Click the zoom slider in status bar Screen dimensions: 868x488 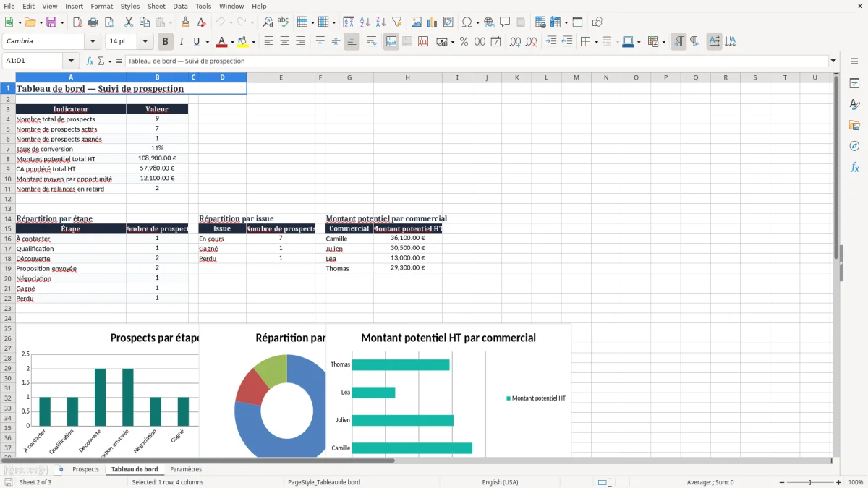809,482
